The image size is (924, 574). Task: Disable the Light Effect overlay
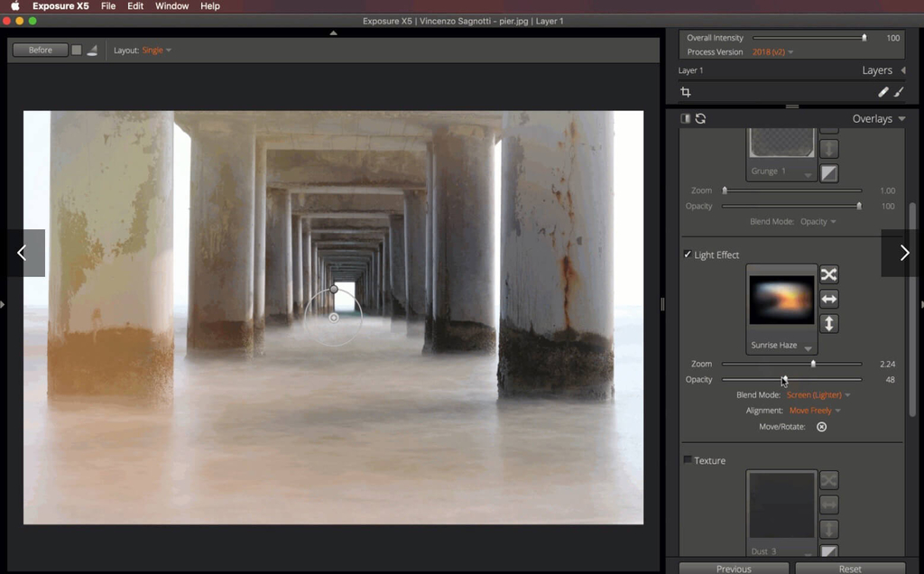click(x=688, y=255)
